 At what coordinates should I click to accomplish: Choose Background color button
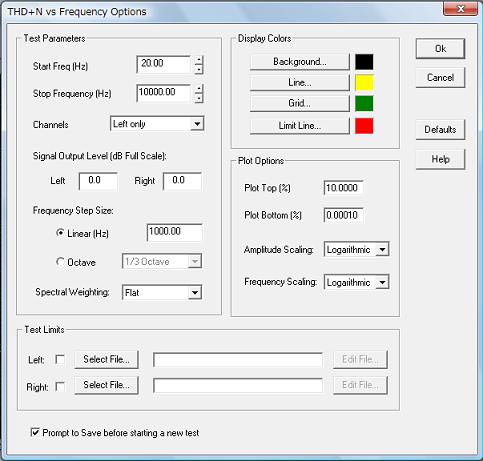coord(299,62)
